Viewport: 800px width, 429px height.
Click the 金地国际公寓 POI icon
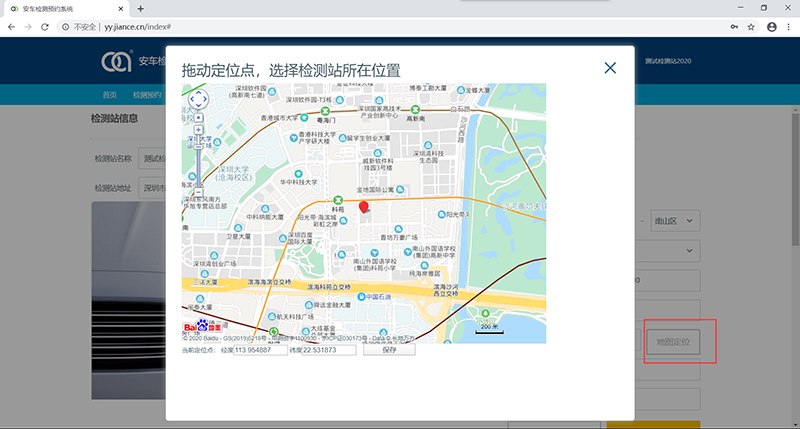click(x=400, y=190)
